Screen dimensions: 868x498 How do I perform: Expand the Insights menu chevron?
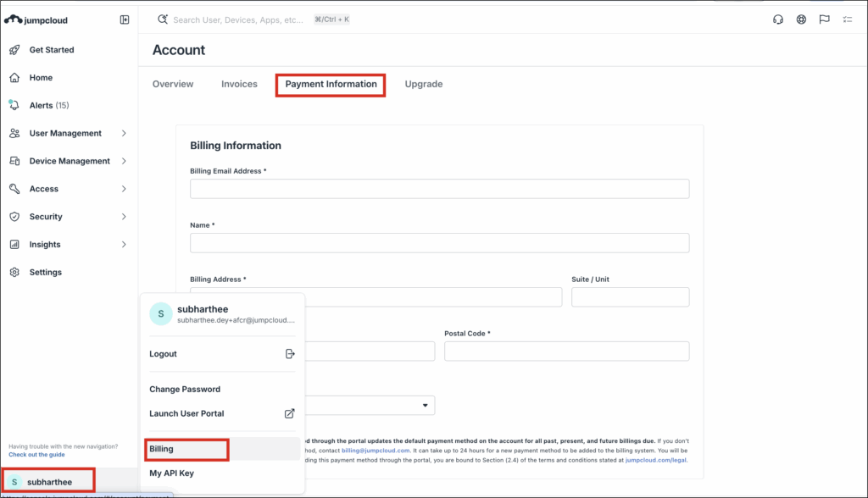click(x=124, y=245)
